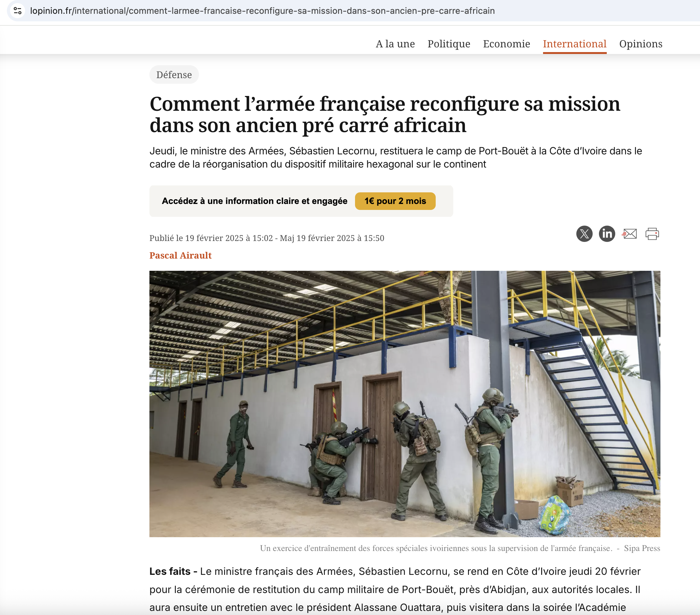
Task: Share the article on LinkedIn
Action: 607,234
